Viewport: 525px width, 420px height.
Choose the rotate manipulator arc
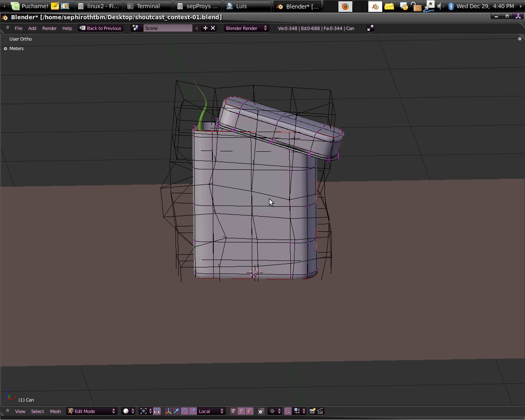tap(185, 411)
